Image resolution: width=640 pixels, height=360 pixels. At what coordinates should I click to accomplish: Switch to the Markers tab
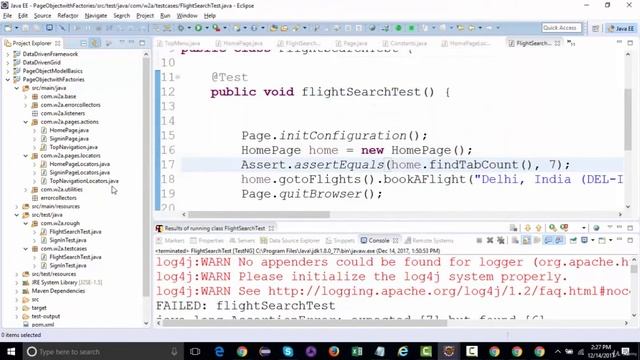pos(171,240)
